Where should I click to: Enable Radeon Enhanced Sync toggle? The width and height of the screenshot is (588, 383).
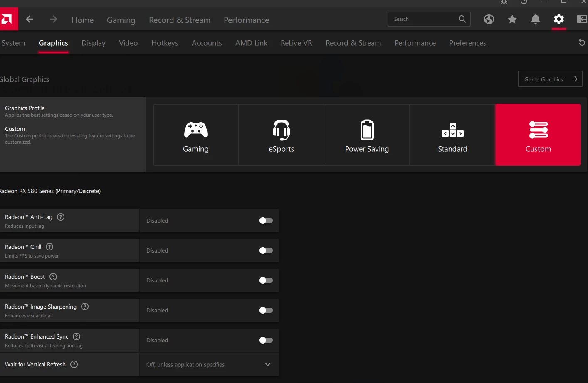pos(266,340)
